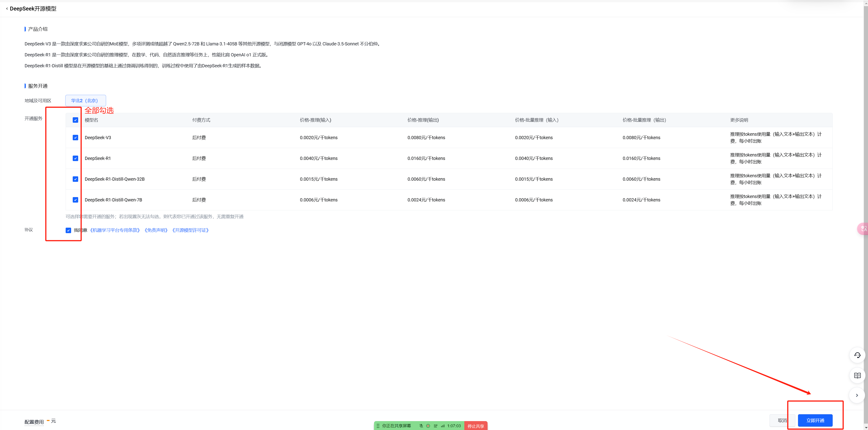Click the red record icon in sharing bar
The height and width of the screenshot is (430, 868).
pos(428,426)
